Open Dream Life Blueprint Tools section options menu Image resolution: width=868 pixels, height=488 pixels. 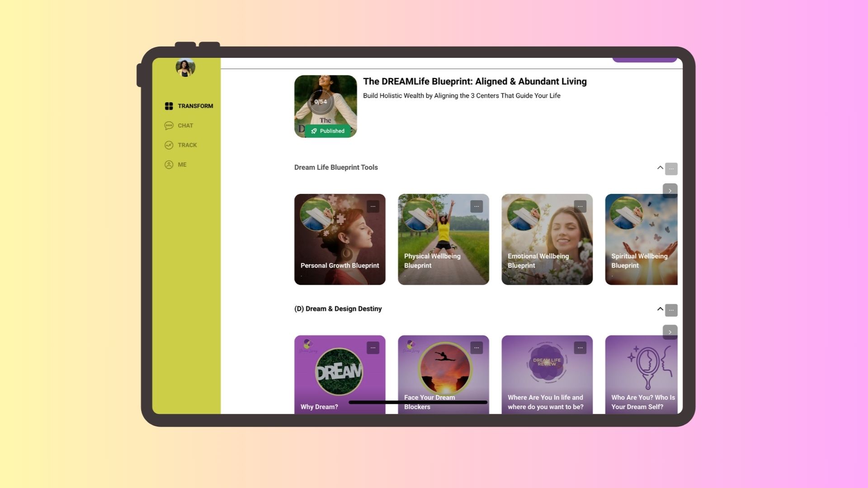(671, 169)
